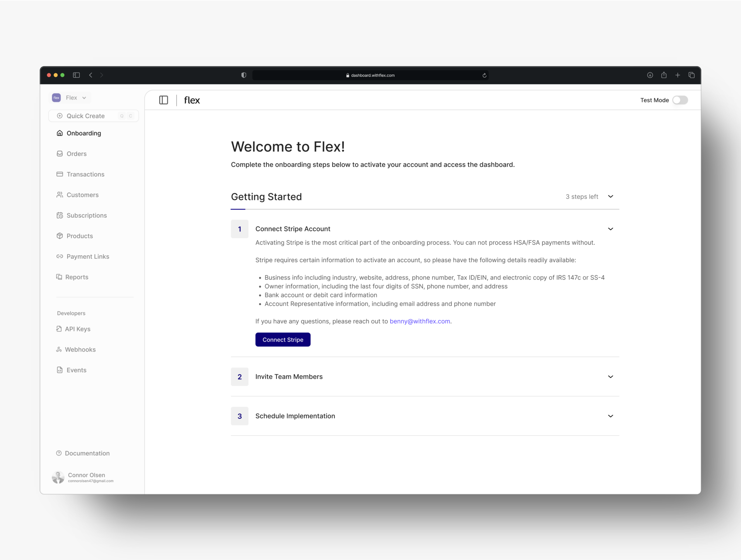Click the Quick Create button label
The height and width of the screenshot is (560, 741).
(86, 116)
